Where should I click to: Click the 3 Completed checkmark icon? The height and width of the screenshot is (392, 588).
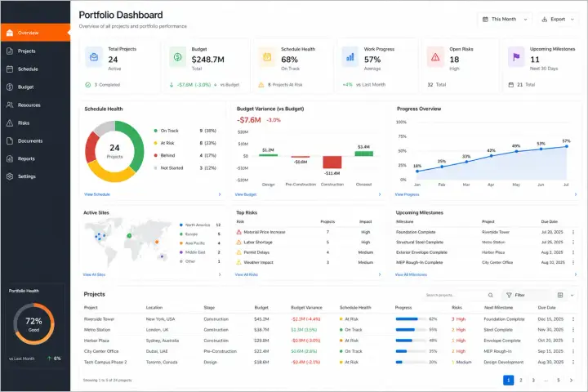coord(87,85)
